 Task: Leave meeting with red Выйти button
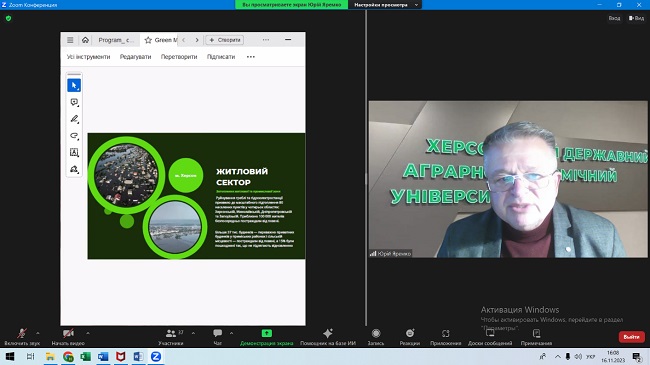click(631, 337)
